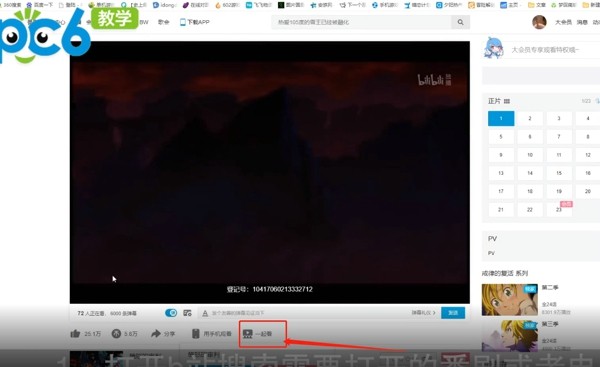Click the coin donate icon
The width and height of the screenshot is (600, 367).
pos(116,334)
